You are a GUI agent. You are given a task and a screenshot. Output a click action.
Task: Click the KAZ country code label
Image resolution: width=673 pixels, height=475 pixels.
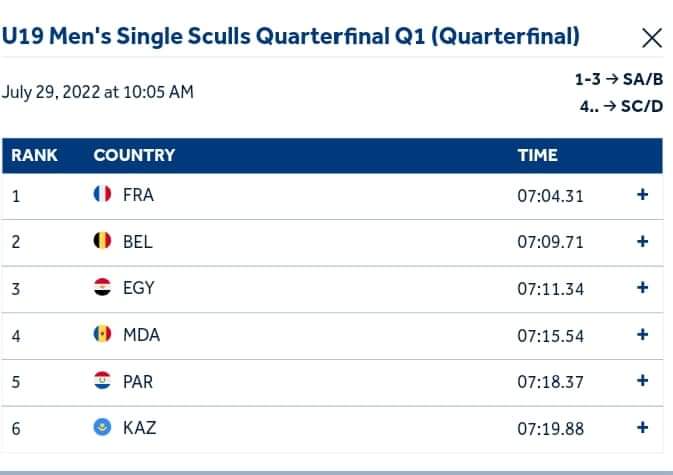(x=139, y=428)
